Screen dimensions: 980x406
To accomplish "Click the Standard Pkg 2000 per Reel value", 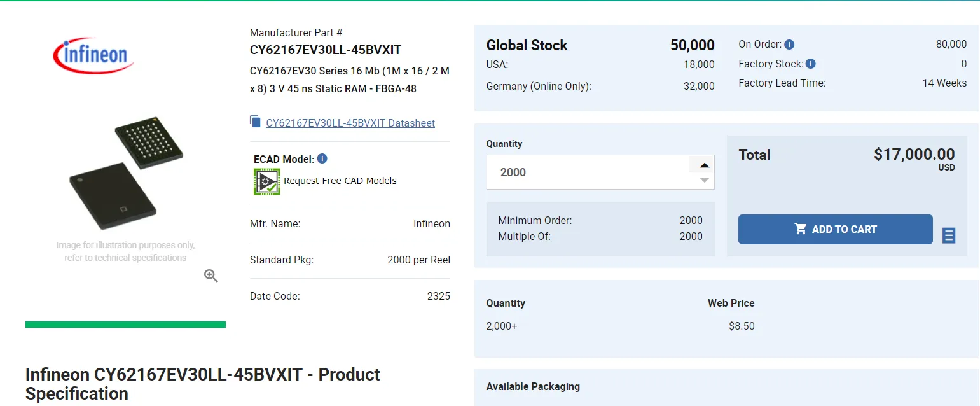I will pos(419,260).
